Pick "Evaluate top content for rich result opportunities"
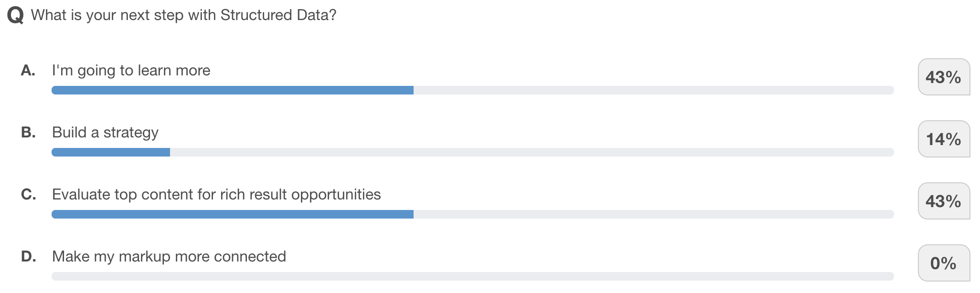980x293 pixels. (216, 195)
